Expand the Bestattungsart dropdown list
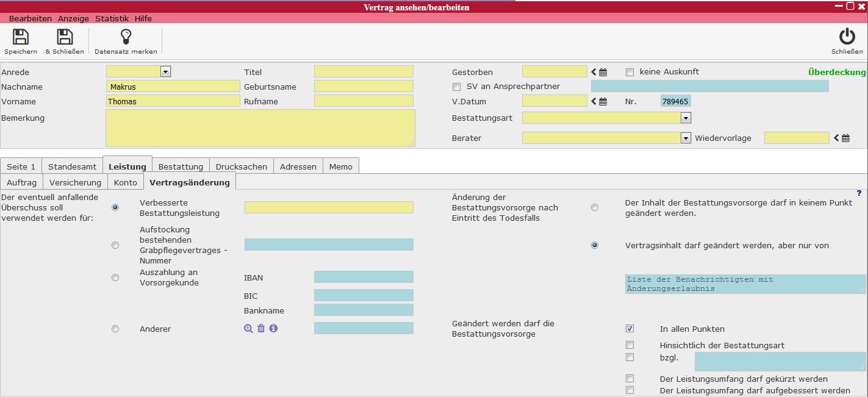Screen dimensions: 868x397 (686, 118)
